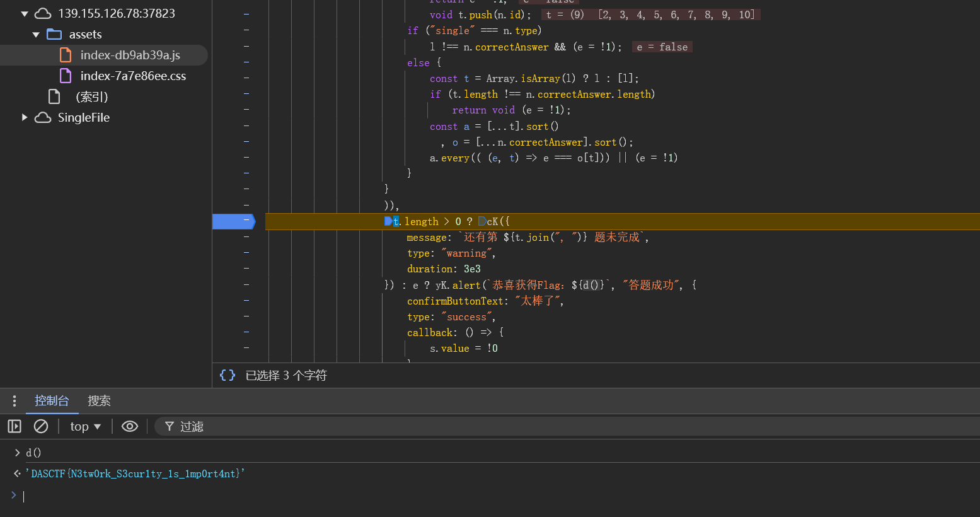The image size is (980, 517).
Task: Click the orange JS file icon
Action: (x=66, y=55)
